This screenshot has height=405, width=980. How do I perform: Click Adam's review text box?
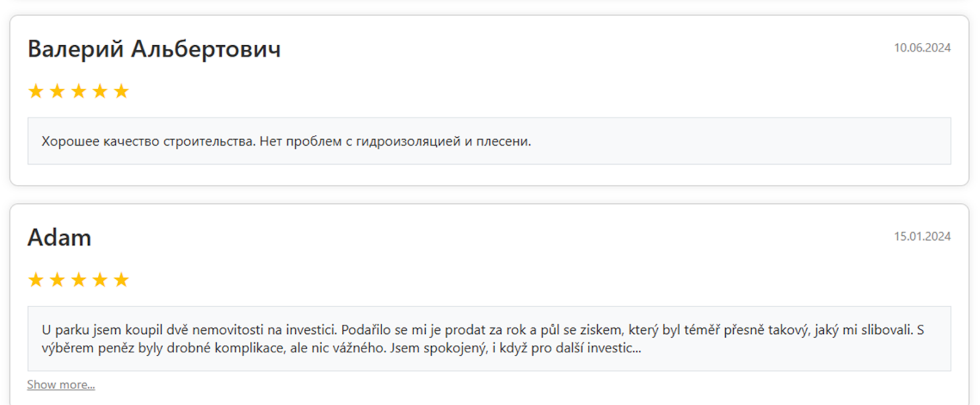pos(489,338)
